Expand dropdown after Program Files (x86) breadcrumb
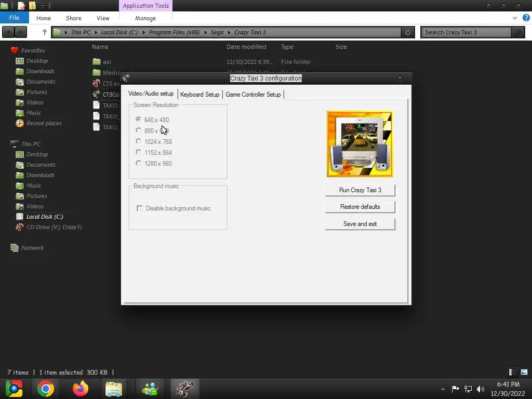 [x=205, y=32]
